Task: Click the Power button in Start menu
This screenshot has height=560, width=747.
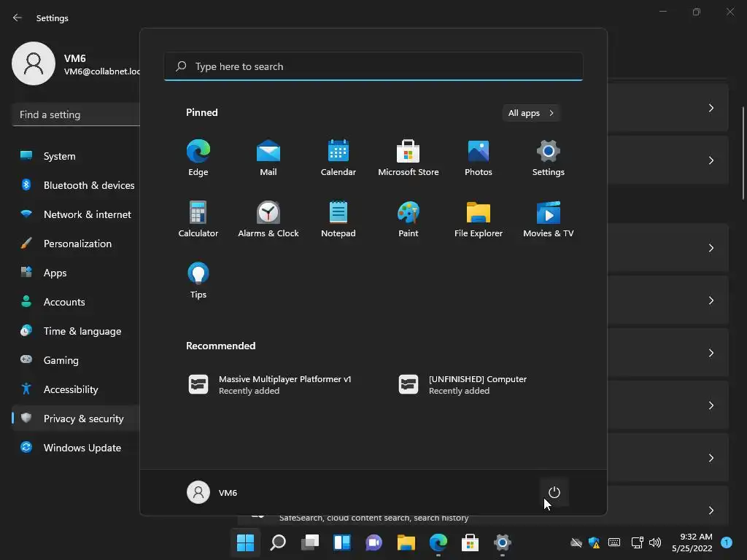Action: [x=554, y=492]
